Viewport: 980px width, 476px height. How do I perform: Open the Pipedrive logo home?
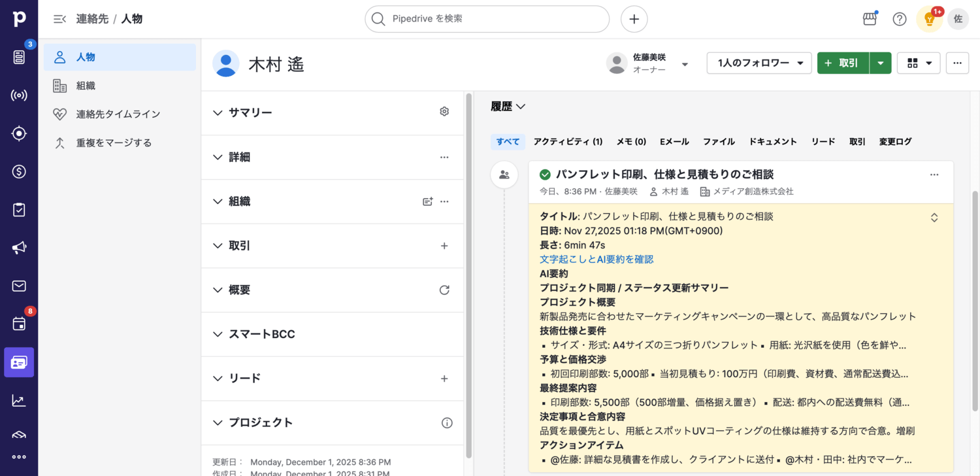coord(19,19)
